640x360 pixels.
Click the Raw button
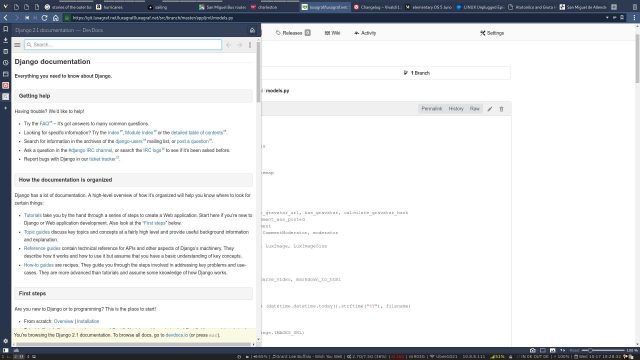[x=474, y=109]
